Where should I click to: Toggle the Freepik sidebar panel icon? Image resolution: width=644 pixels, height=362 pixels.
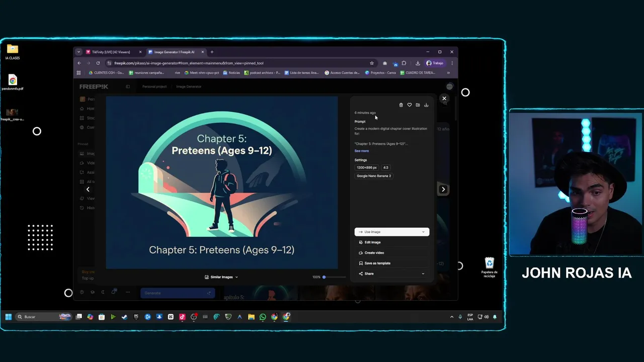click(128, 86)
